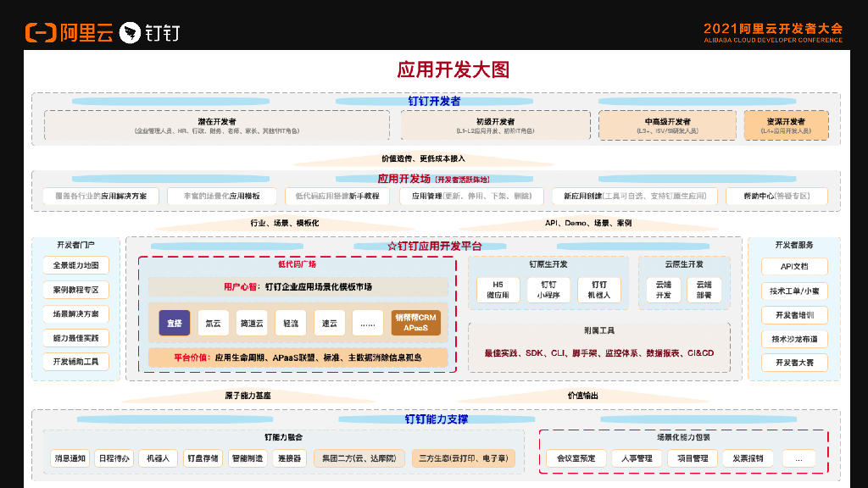
Task: Click the 钉钉能力支撑 heading
Action: coord(437,419)
